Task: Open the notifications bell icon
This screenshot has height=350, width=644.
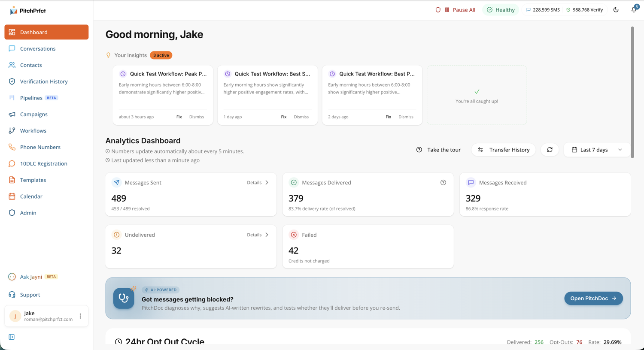Action: pos(634,9)
